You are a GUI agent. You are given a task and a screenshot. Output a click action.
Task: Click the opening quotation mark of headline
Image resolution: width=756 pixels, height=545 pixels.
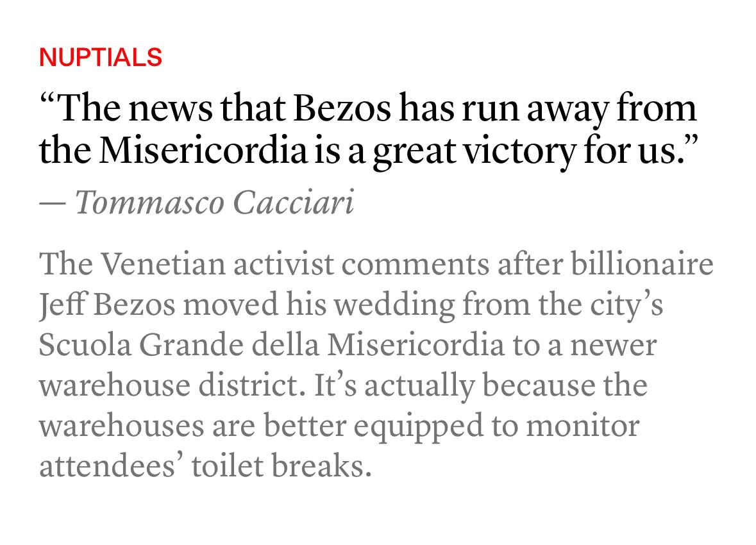point(47,100)
